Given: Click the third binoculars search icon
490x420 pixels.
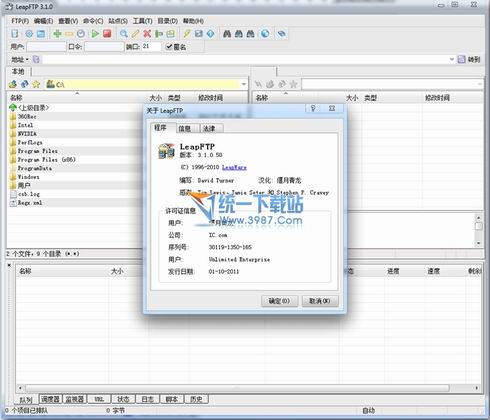Looking at the screenshot, I should [250, 34].
